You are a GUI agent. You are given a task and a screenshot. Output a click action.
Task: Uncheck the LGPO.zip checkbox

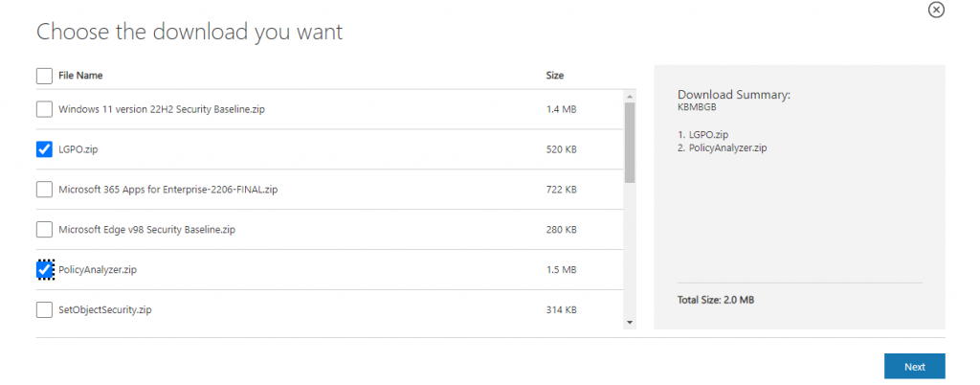click(x=44, y=149)
